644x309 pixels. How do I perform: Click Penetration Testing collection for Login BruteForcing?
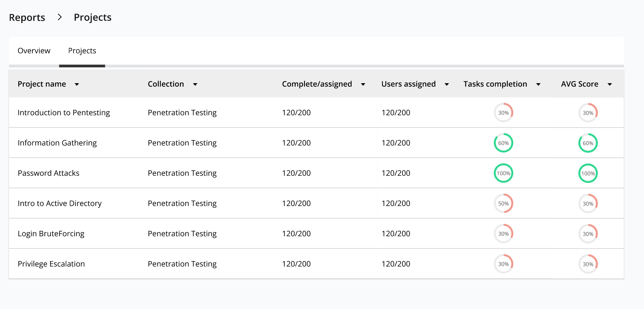tap(182, 234)
